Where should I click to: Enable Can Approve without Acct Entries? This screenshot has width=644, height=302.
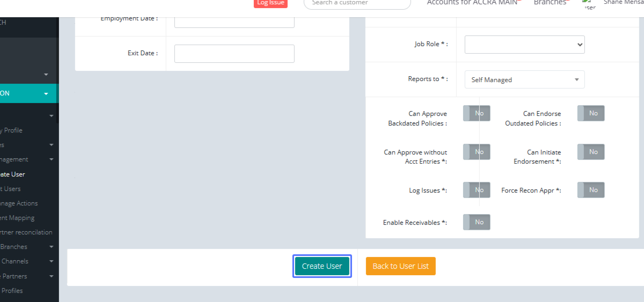tap(477, 152)
